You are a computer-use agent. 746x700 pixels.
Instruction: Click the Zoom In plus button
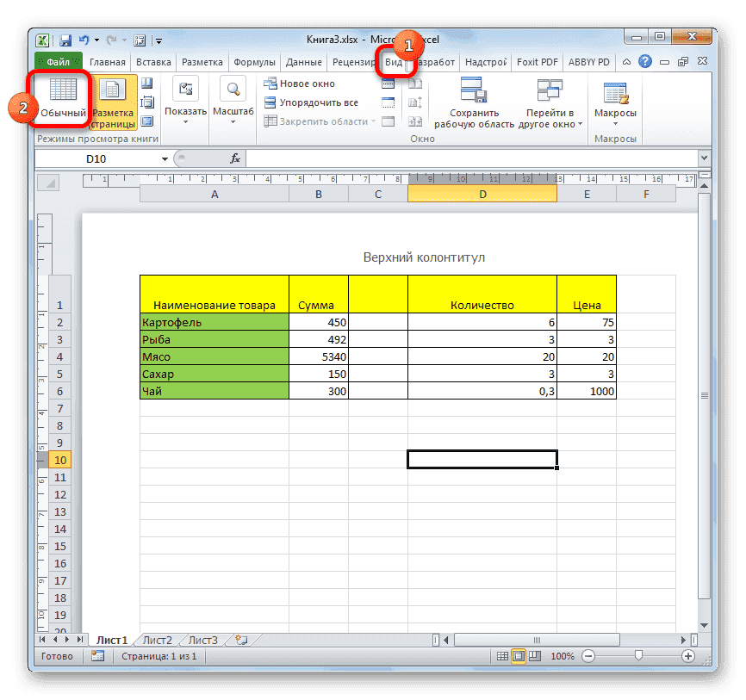point(687,656)
